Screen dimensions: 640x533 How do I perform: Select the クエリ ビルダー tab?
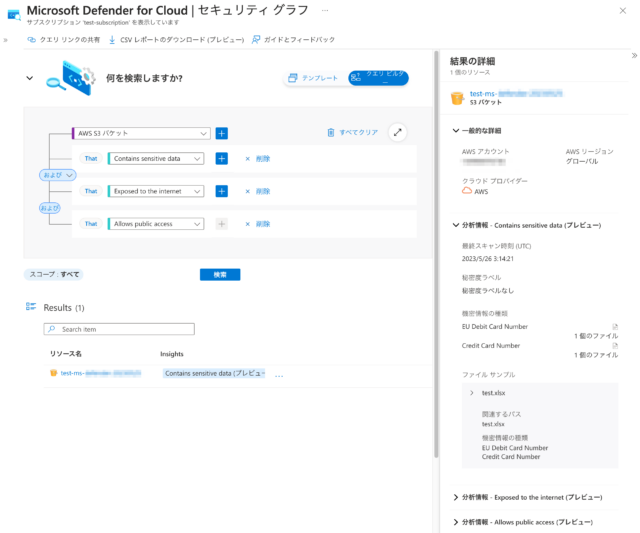(x=378, y=78)
